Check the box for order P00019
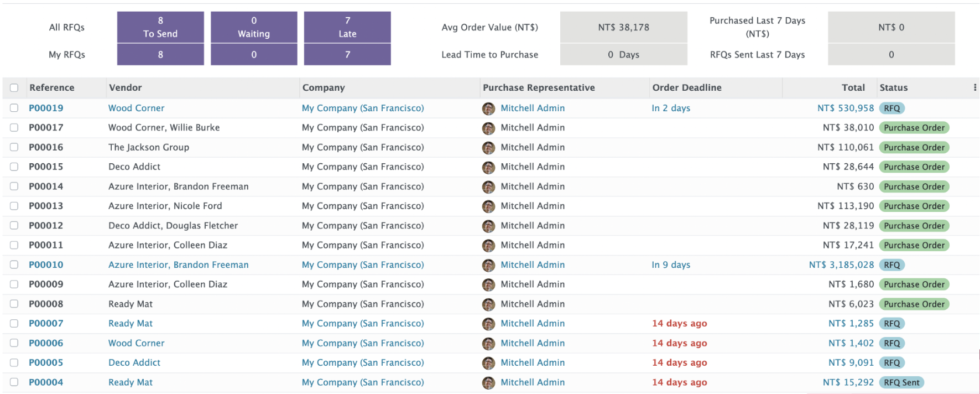The image size is (980, 394). (x=14, y=108)
